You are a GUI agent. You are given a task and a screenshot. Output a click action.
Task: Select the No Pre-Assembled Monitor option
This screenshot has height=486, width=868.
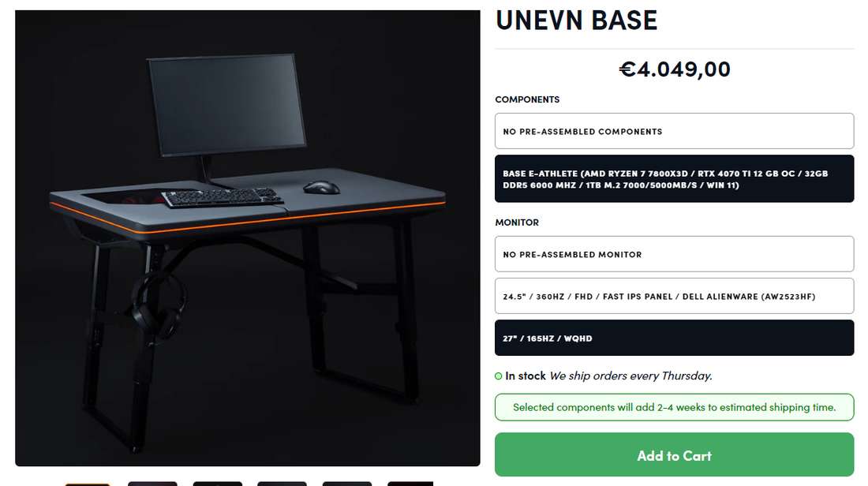coord(674,254)
